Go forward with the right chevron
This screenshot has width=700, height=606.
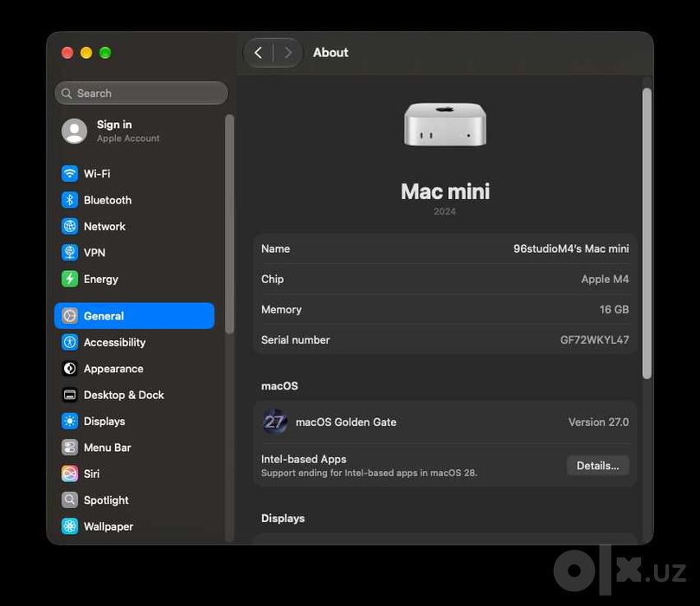point(288,53)
